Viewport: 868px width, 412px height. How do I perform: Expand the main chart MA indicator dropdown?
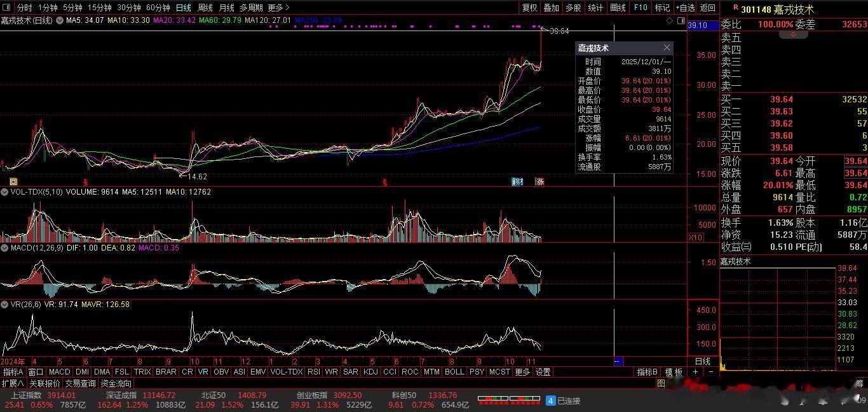pyautogui.click(x=60, y=20)
